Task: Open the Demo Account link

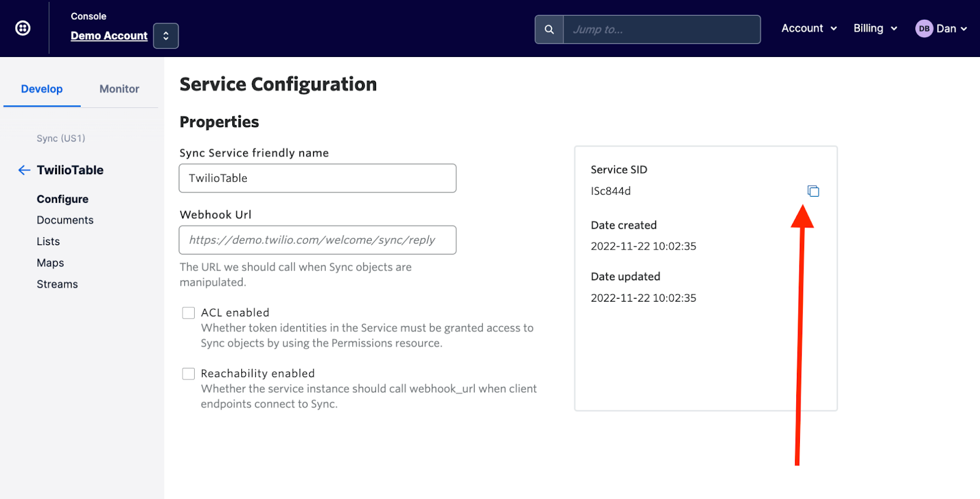Action: click(x=109, y=36)
